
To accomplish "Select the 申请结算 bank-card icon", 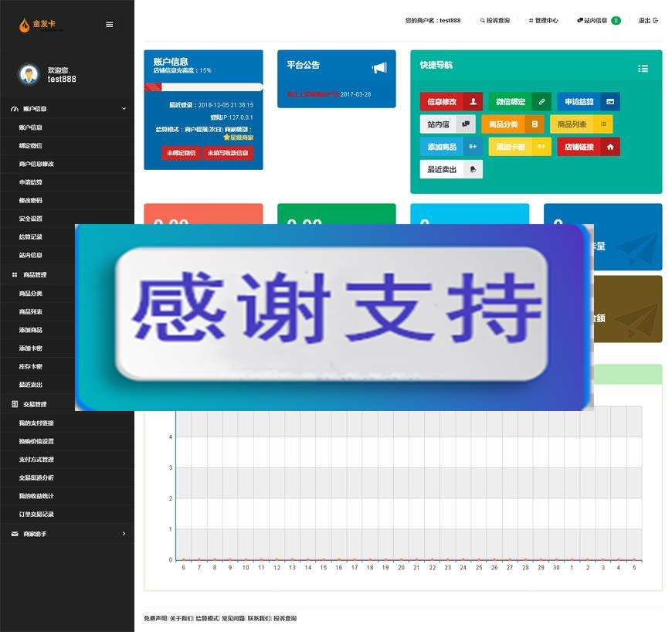I will coord(609,101).
